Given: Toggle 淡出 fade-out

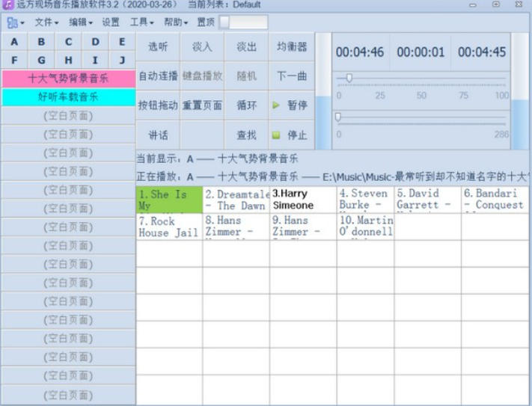Looking at the screenshot, I should [x=246, y=47].
